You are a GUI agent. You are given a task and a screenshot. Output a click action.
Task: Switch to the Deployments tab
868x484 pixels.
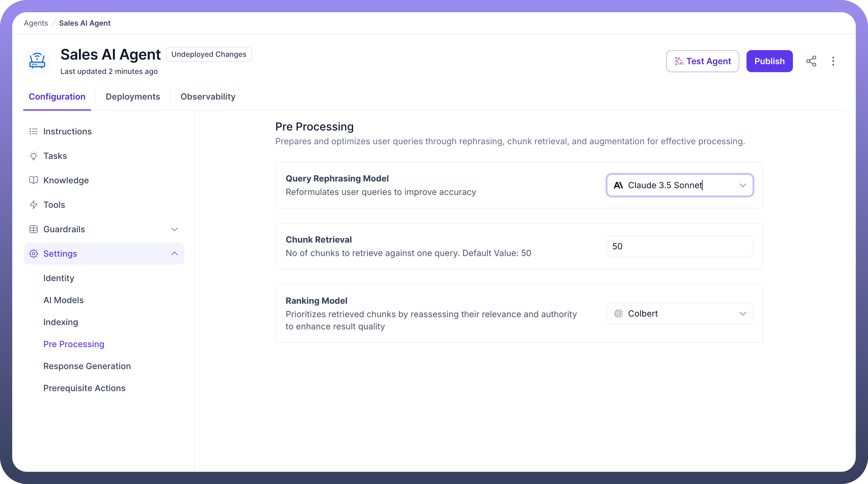[x=133, y=97]
